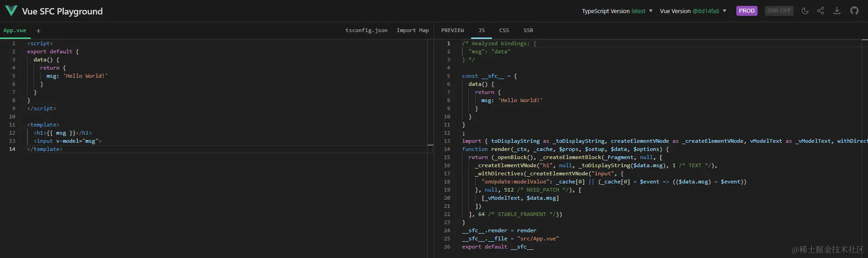Click the {{ msg }} h1 line
The height and width of the screenshot is (258, 868).
point(62,133)
